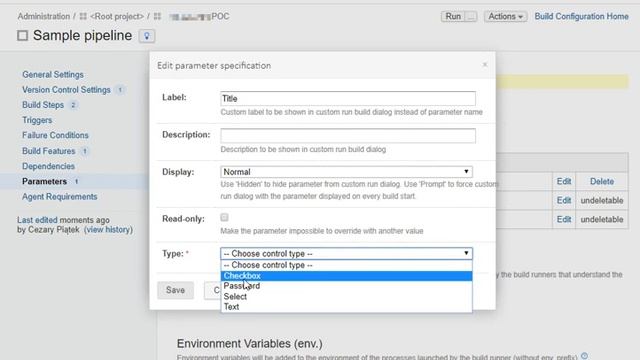Viewport: 640px width, 360px height.
Task: Click the Root project grid icon in breadcrumb
Action: 83,16
